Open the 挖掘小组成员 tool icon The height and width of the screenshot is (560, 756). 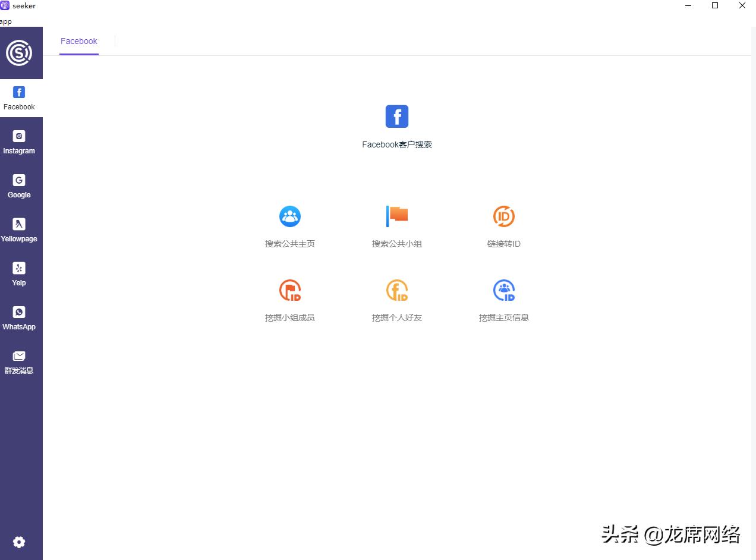coord(290,290)
